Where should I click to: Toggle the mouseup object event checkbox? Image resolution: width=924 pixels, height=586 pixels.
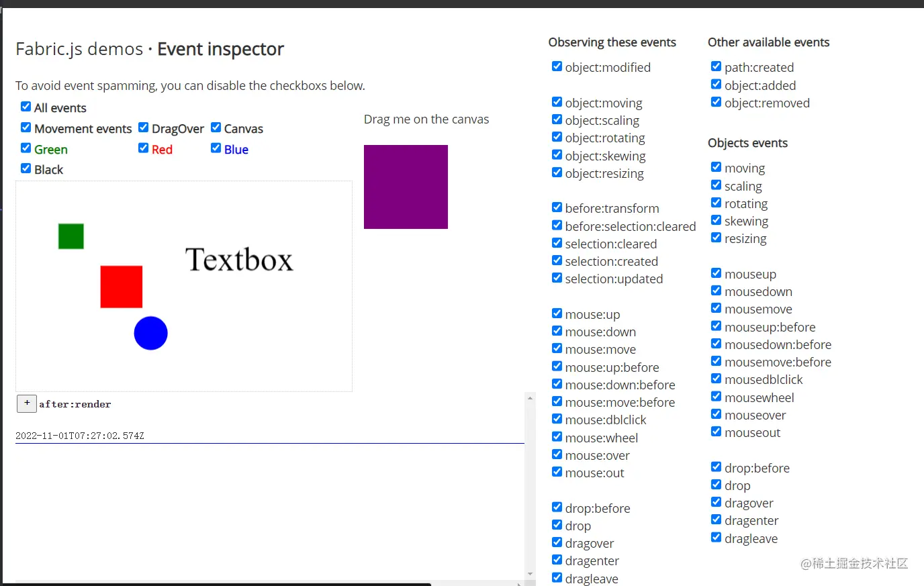coord(716,273)
